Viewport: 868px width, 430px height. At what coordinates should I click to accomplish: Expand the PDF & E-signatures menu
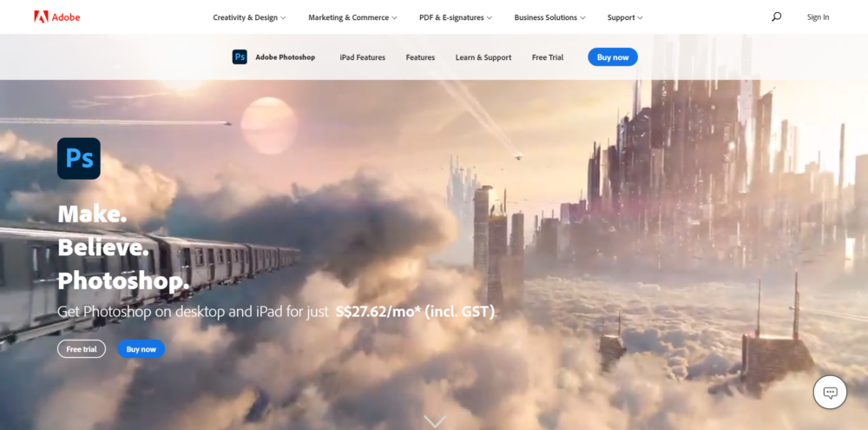pos(456,17)
